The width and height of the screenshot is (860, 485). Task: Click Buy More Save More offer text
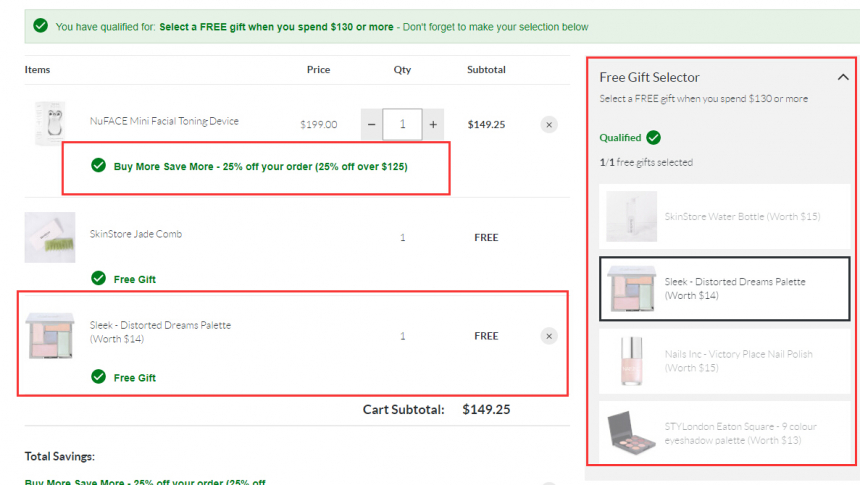pyautogui.click(x=260, y=166)
